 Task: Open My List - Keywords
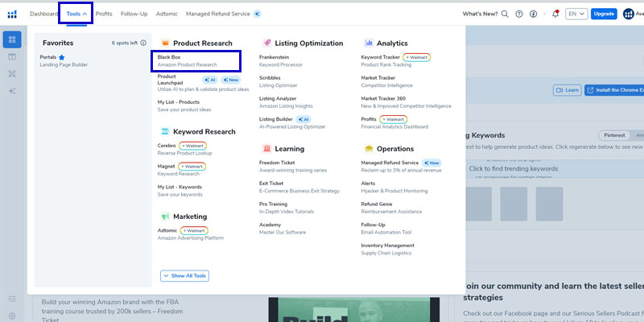[x=180, y=191]
